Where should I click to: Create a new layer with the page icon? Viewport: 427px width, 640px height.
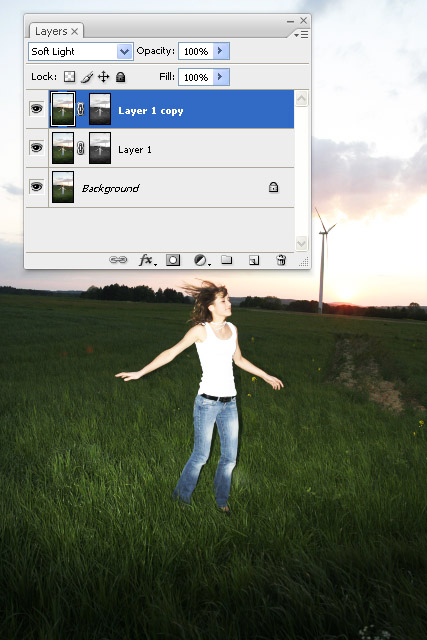click(254, 260)
